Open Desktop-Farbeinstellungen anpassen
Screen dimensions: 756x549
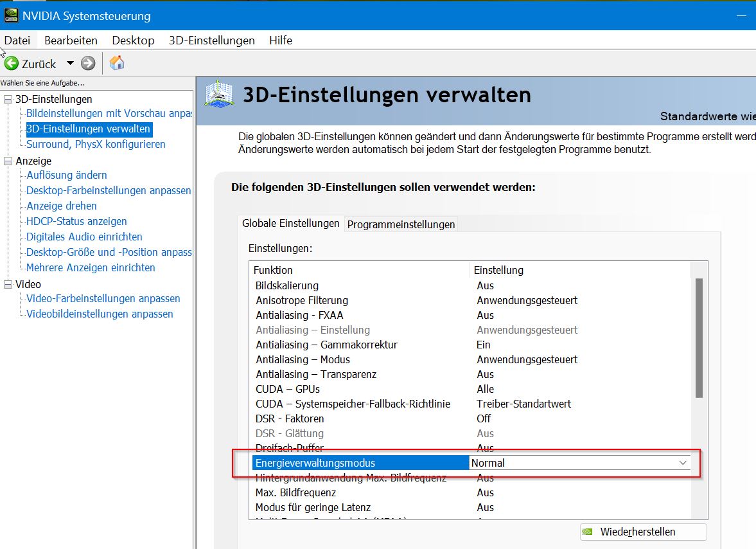pyautogui.click(x=109, y=190)
